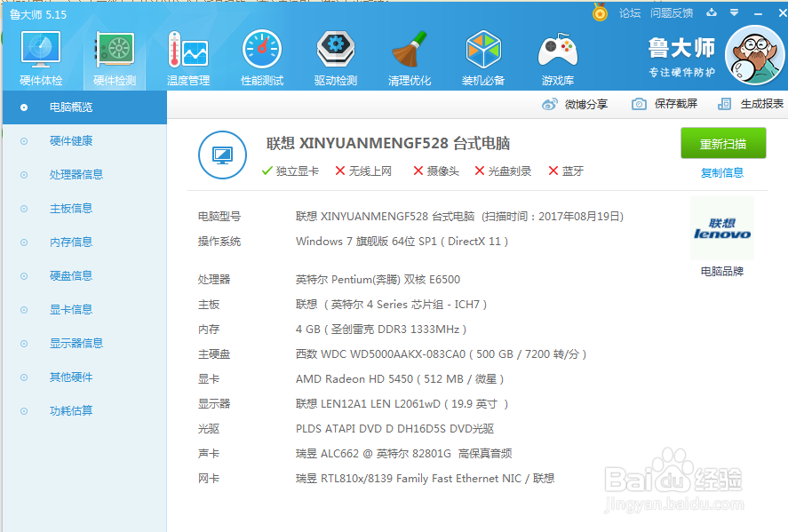788x532 pixels.
Task: Click the 重新扫描 rescan button
Action: click(723, 143)
